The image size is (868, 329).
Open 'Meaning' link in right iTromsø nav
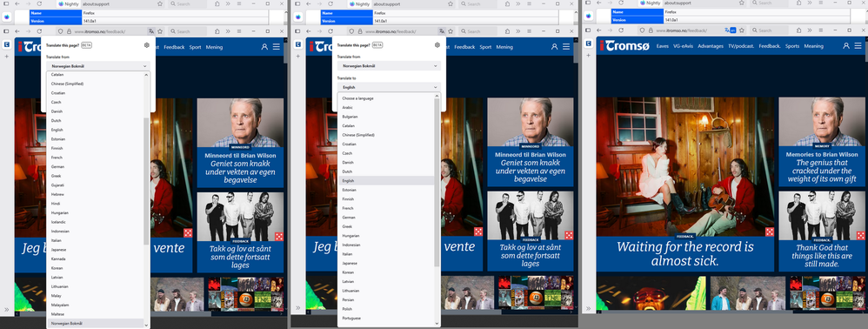coord(813,46)
